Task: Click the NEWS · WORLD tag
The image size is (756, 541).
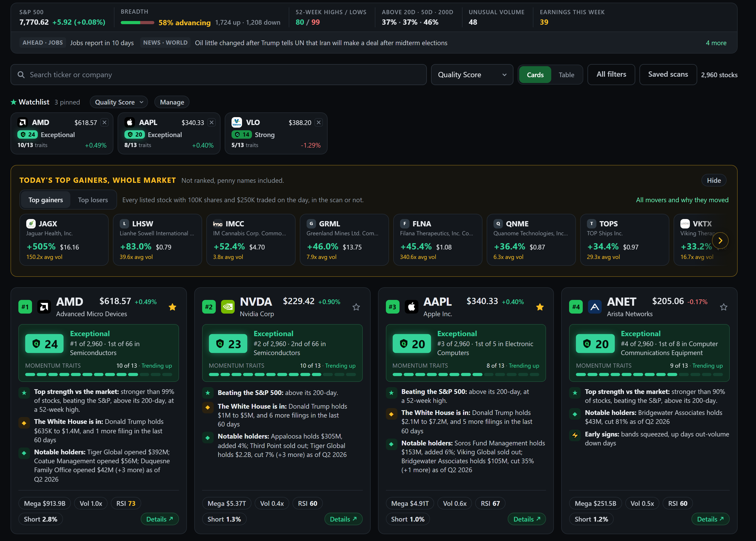Action: pyautogui.click(x=165, y=43)
